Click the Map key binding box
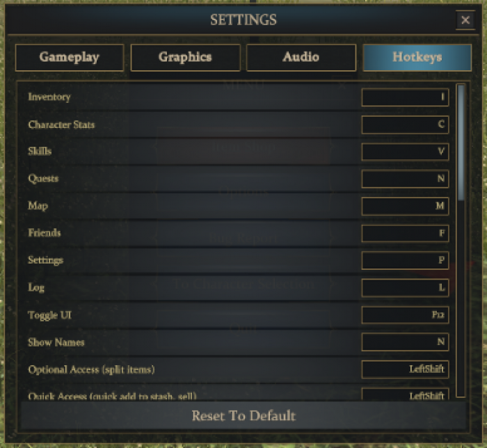The height and width of the screenshot is (448, 487). click(405, 206)
